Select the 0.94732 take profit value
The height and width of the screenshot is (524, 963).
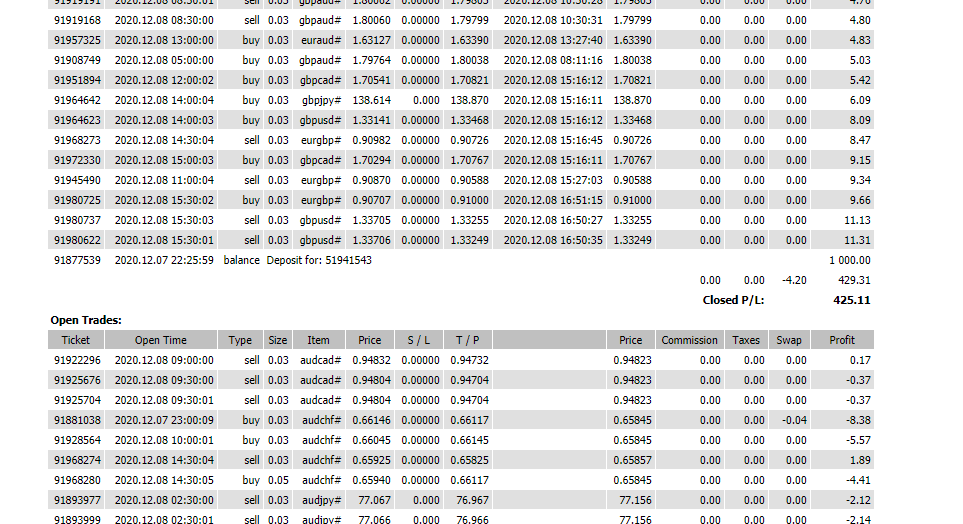(x=469, y=360)
